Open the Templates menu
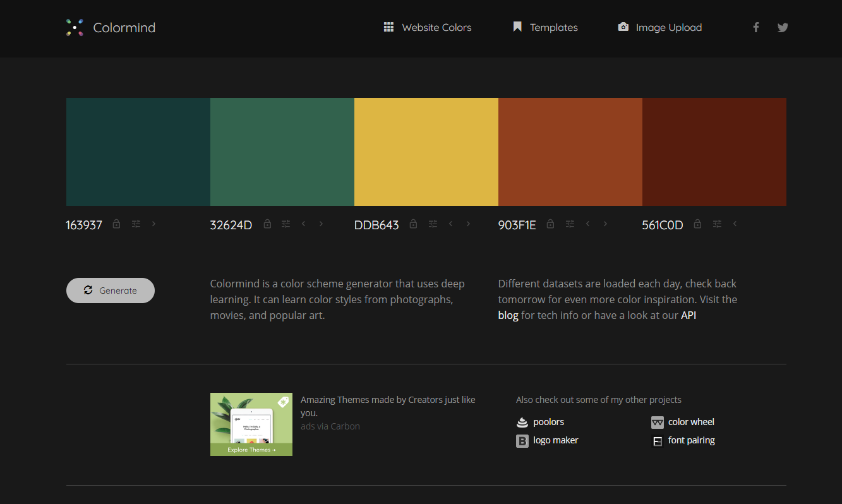 click(x=544, y=27)
